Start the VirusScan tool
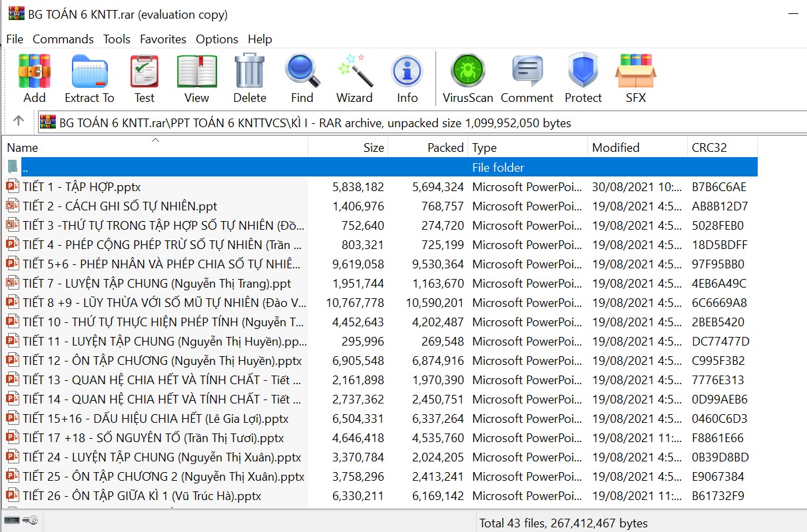 pos(467,71)
